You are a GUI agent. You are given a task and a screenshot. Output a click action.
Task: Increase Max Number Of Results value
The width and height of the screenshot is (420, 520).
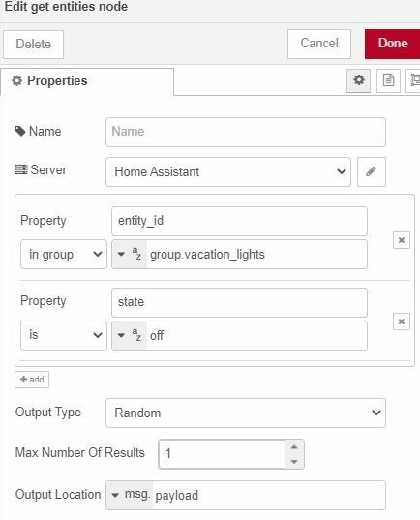tap(293, 447)
